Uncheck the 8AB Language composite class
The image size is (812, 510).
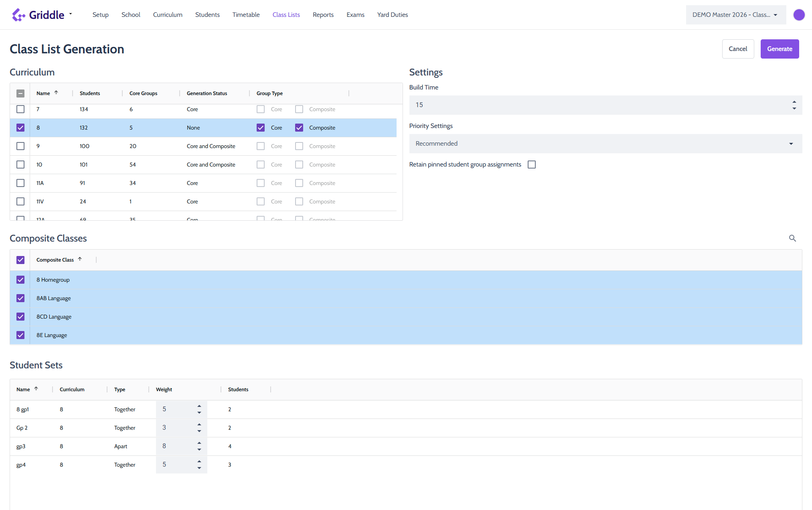(20, 298)
